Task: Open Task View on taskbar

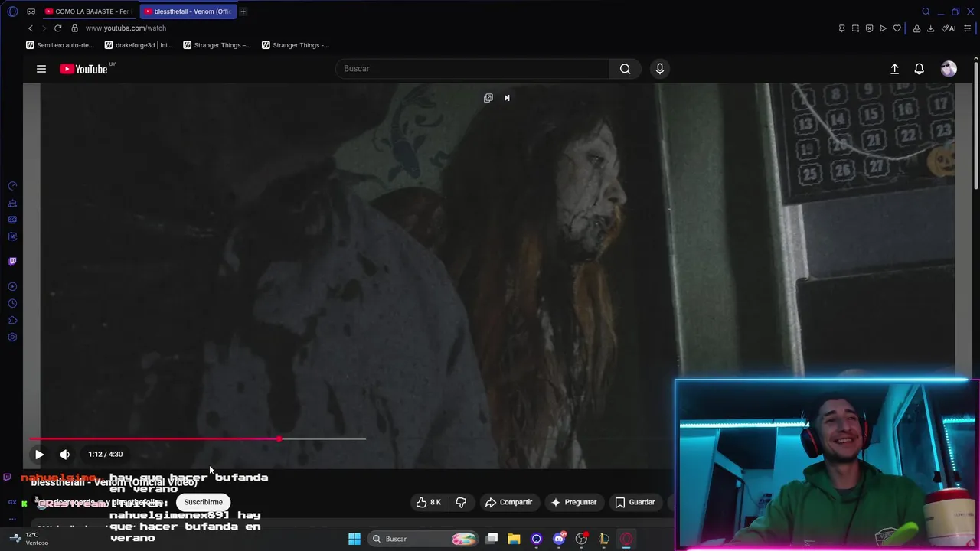Action: 492,539
